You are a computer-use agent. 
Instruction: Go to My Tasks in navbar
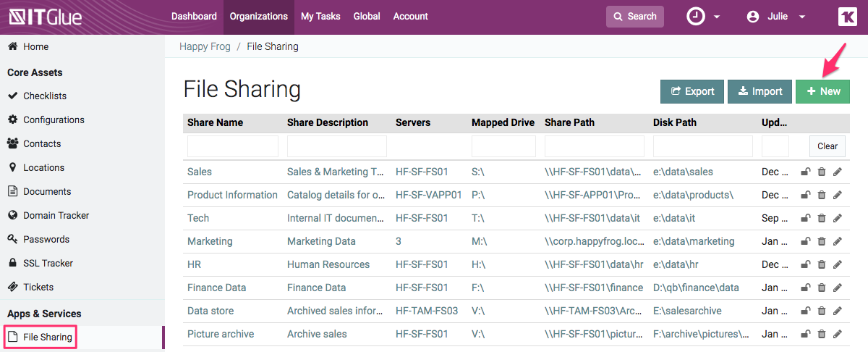320,17
